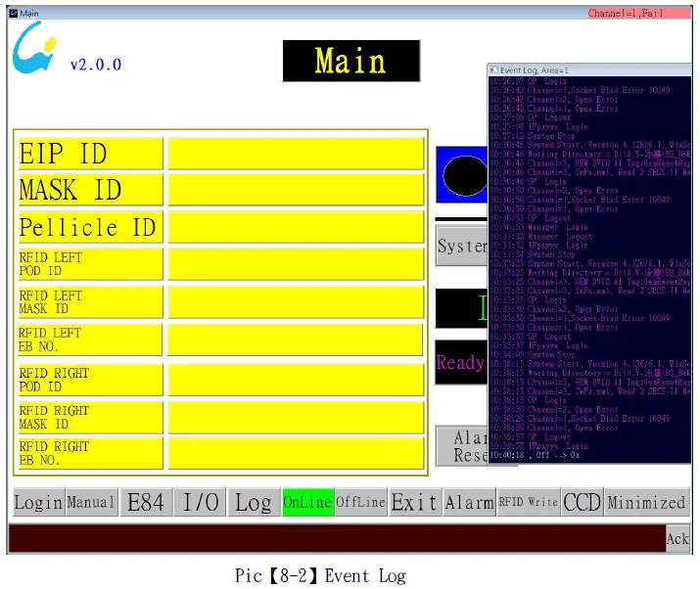Click the Ready status indicator
This screenshot has height=589, width=700.
(461, 362)
